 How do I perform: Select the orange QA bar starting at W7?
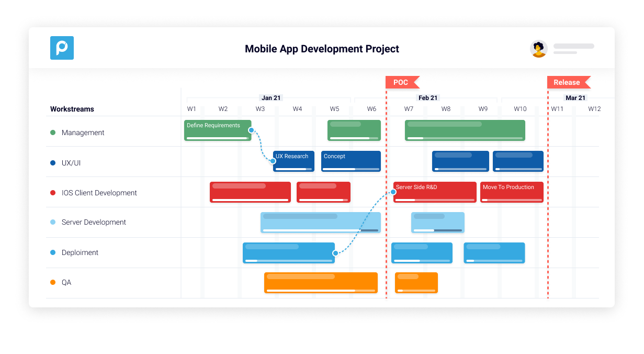click(x=416, y=283)
